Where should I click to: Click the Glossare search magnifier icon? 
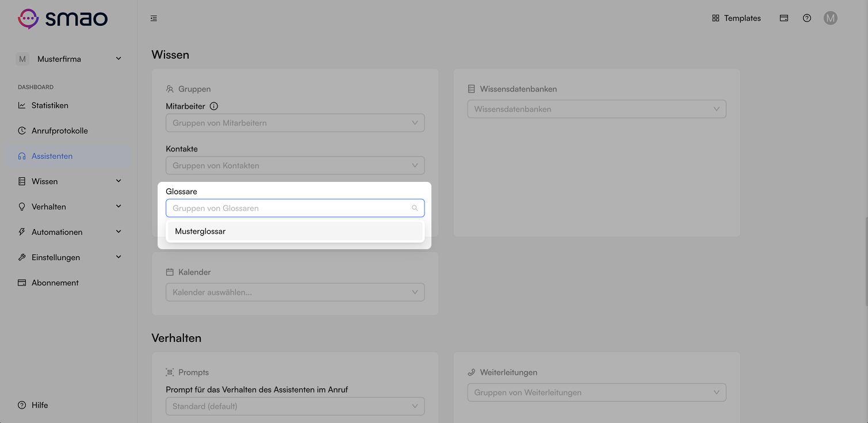pos(415,208)
